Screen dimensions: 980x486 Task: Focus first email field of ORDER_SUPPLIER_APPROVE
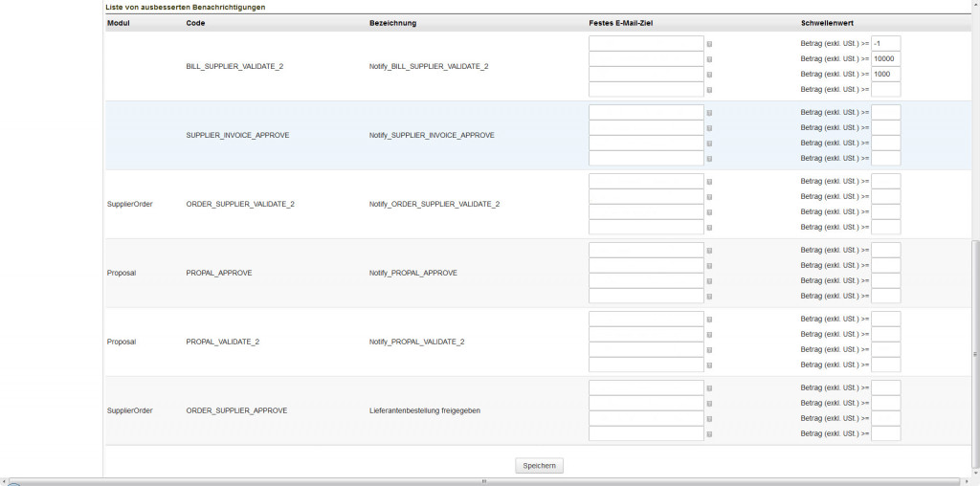click(x=646, y=387)
